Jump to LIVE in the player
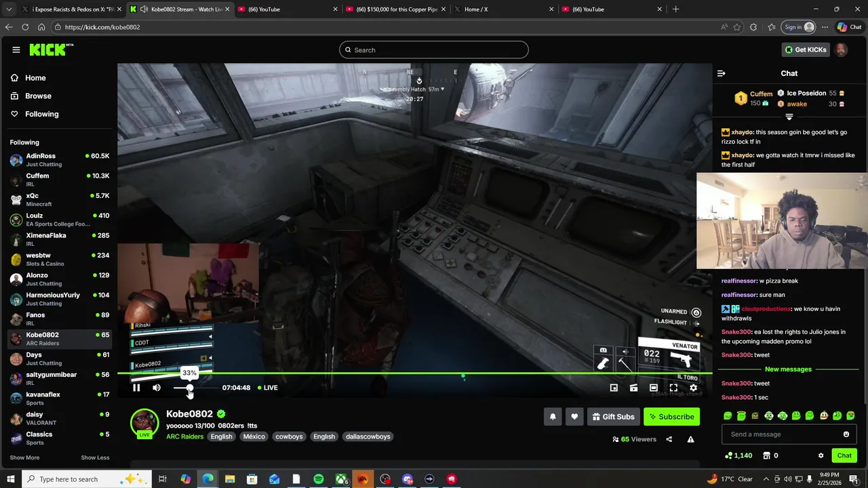The image size is (868, 488). [x=267, y=388]
